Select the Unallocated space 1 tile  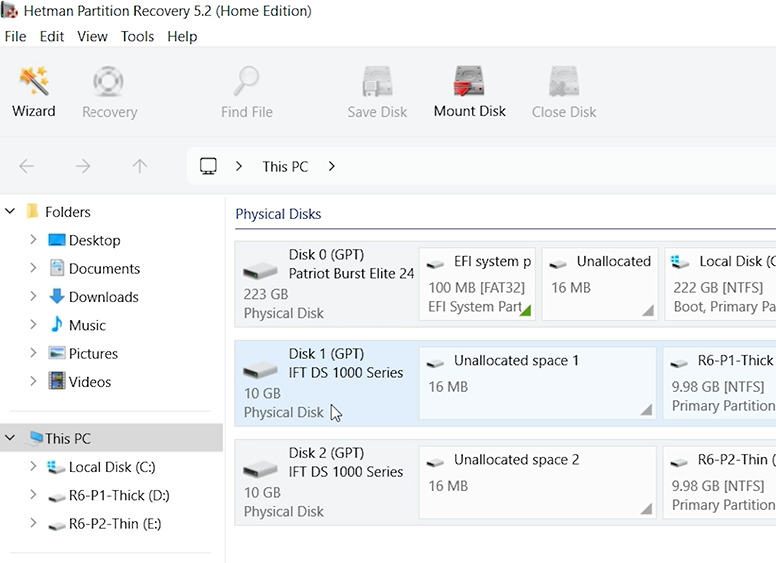point(537,383)
